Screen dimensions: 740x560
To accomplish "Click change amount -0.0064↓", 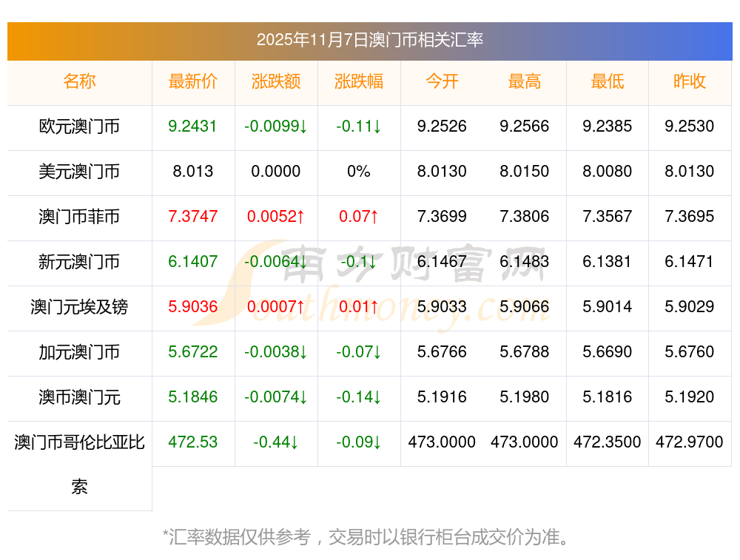I will point(276,261).
